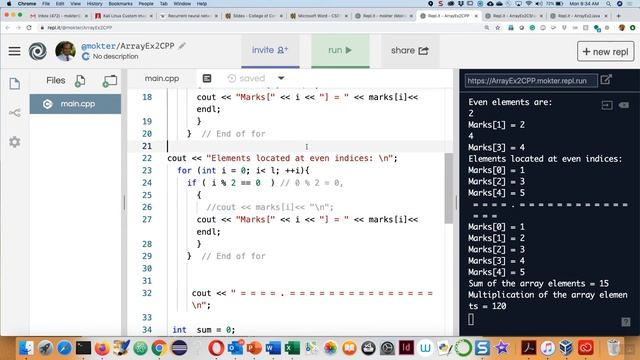This screenshot has height=360, width=640.
Task: Open Microsoft Excel from the dock
Action: click(x=292, y=348)
